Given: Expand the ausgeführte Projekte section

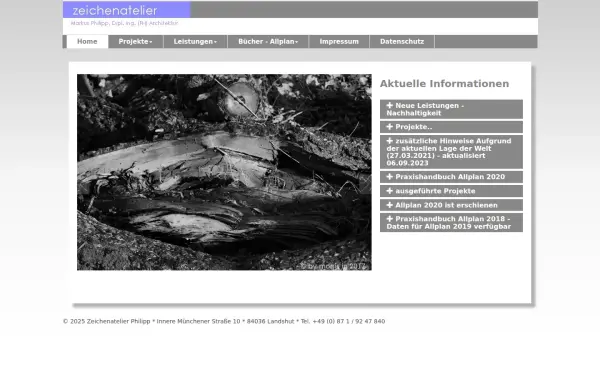Looking at the screenshot, I should [x=451, y=191].
